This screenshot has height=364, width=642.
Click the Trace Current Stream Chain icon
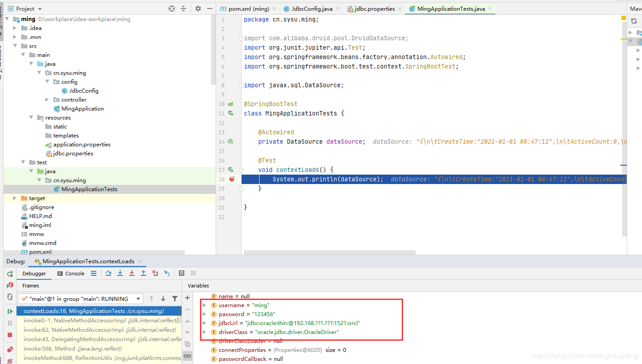tap(193, 273)
